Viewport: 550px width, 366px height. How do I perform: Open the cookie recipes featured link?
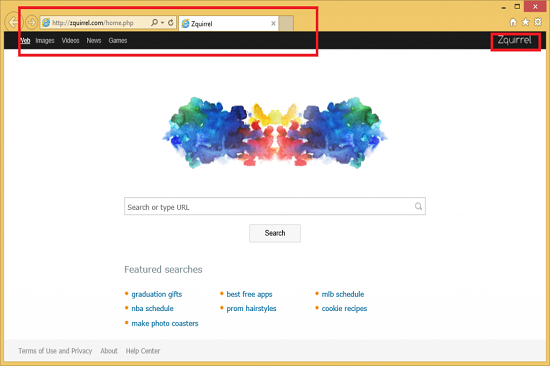pos(344,308)
